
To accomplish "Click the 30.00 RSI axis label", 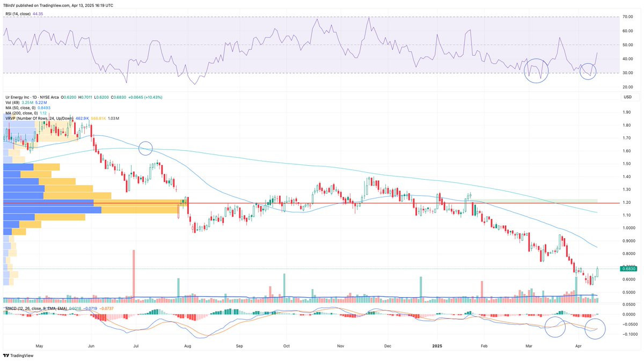I will tap(627, 73).
